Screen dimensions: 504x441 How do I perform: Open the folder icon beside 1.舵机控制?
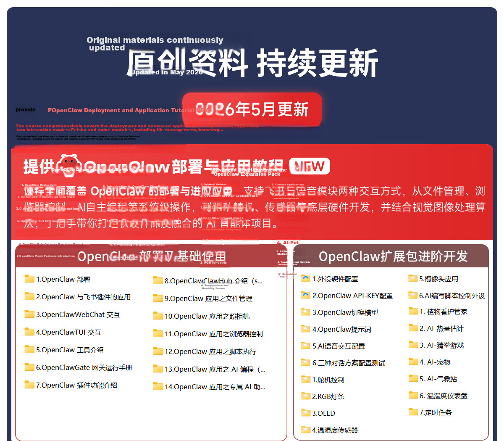click(x=306, y=379)
